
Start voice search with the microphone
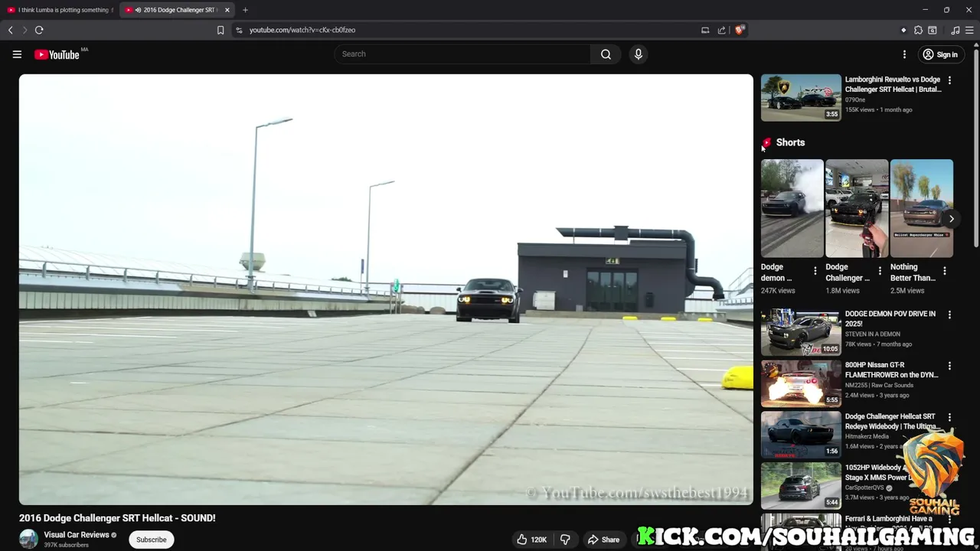pyautogui.click(x=638, y=54)
